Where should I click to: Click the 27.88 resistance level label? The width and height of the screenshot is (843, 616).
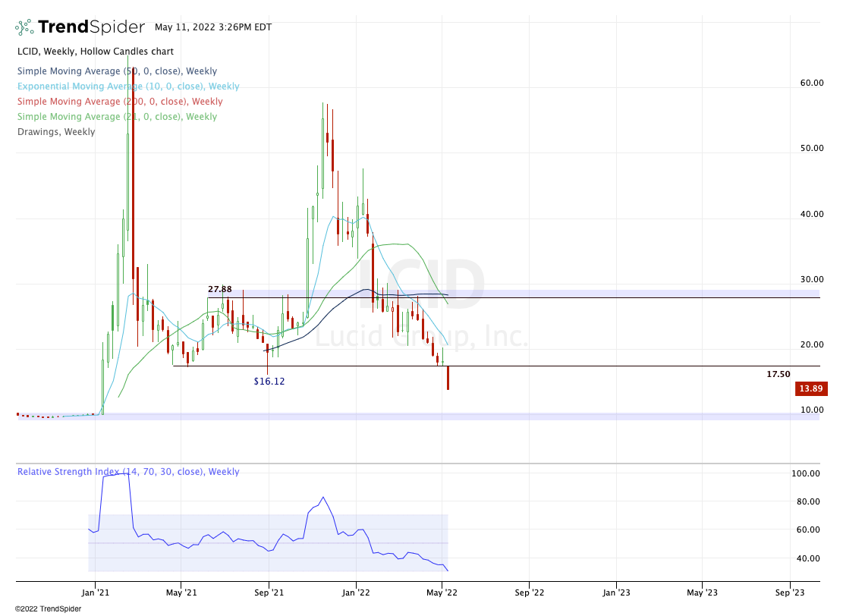[220, 289]
